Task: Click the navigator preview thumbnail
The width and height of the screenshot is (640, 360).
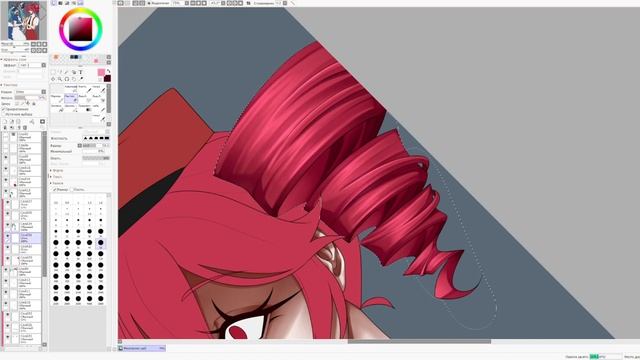Action: [x=24, y=20]
